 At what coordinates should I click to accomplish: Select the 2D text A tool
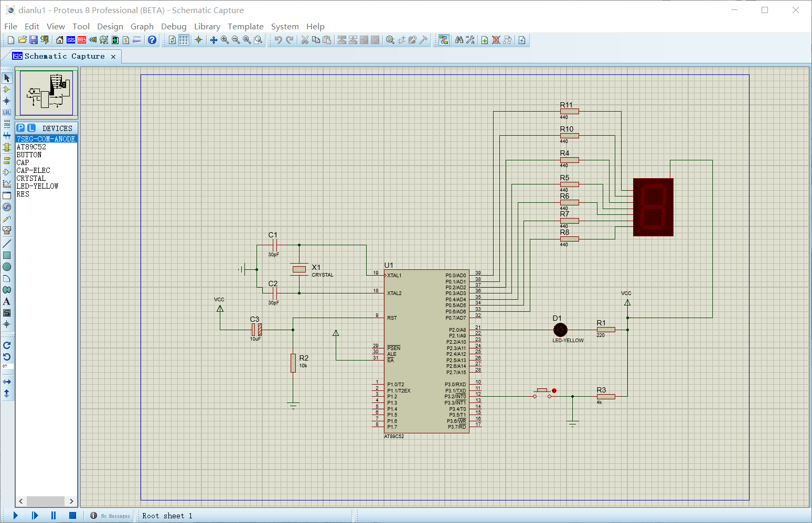click(x=7, y=301)
